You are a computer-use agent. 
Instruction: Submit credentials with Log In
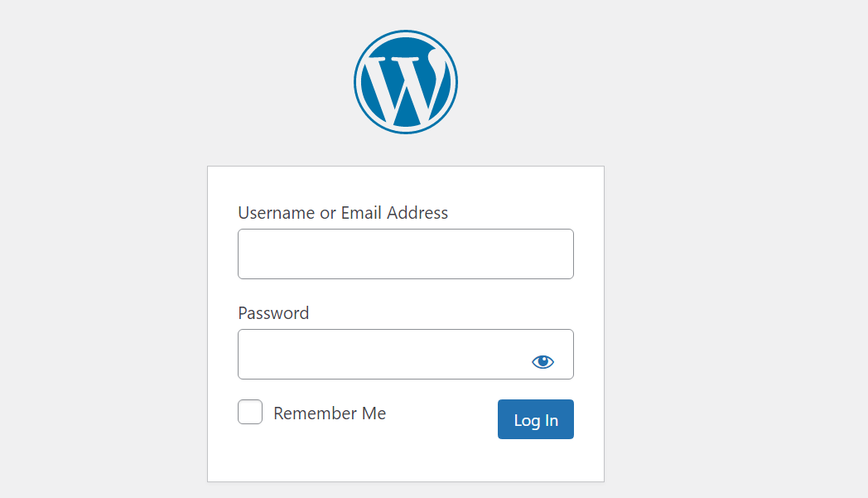[535, 419]
